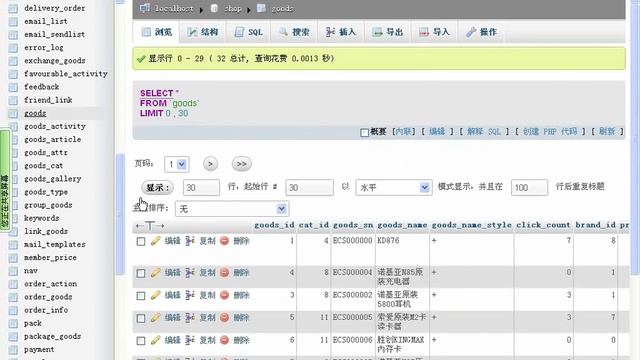
Task: Open the order_info table in sidebar
Action: pos(46,310)
